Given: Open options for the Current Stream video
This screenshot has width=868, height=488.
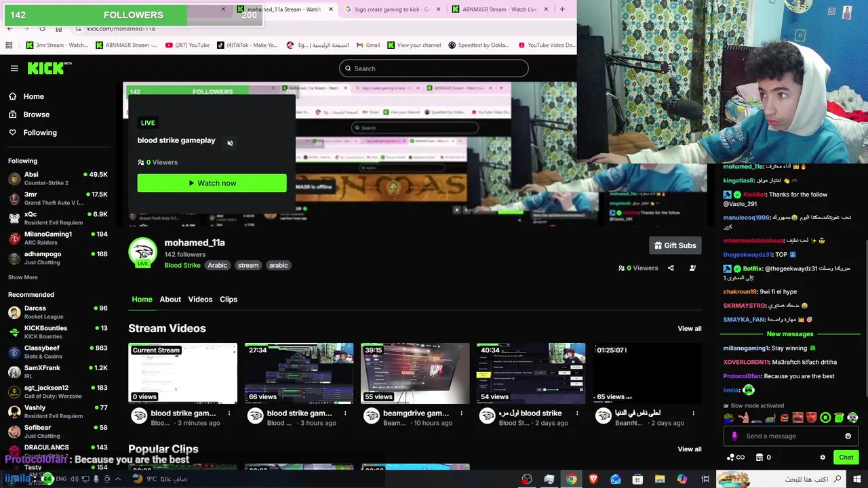Looking at the screenshot, I should [229, 413].
